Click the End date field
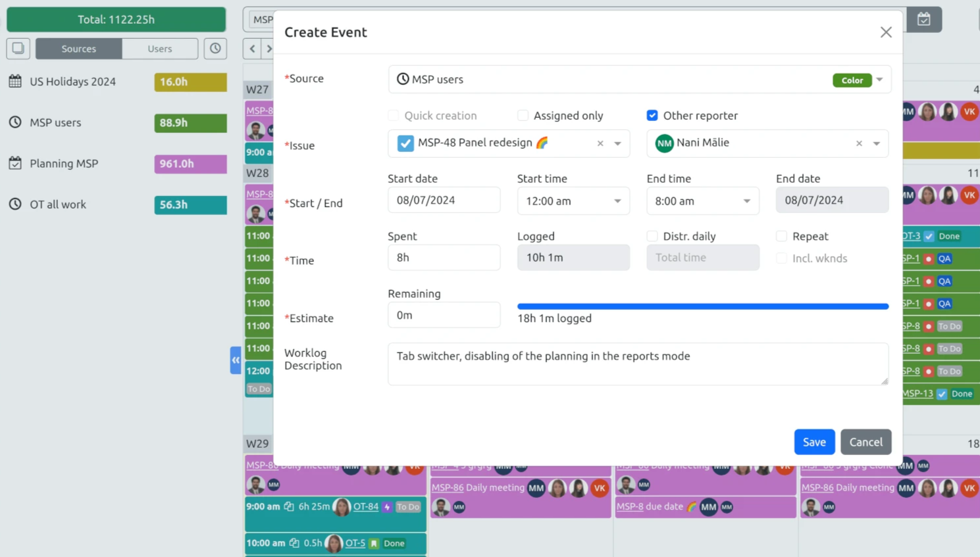Viewport: 980px width, 557px height. pos(833,200)
